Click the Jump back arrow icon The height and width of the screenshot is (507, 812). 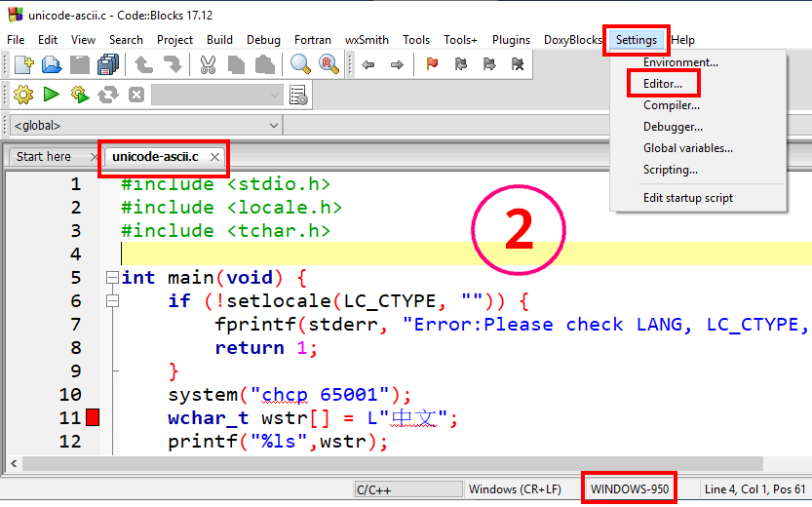(368, 65)
